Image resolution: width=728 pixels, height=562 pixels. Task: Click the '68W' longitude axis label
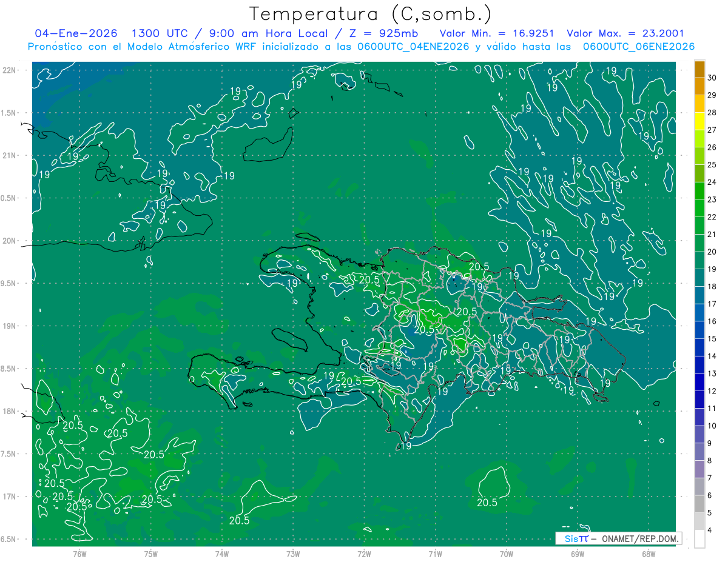tap(649, 554)
